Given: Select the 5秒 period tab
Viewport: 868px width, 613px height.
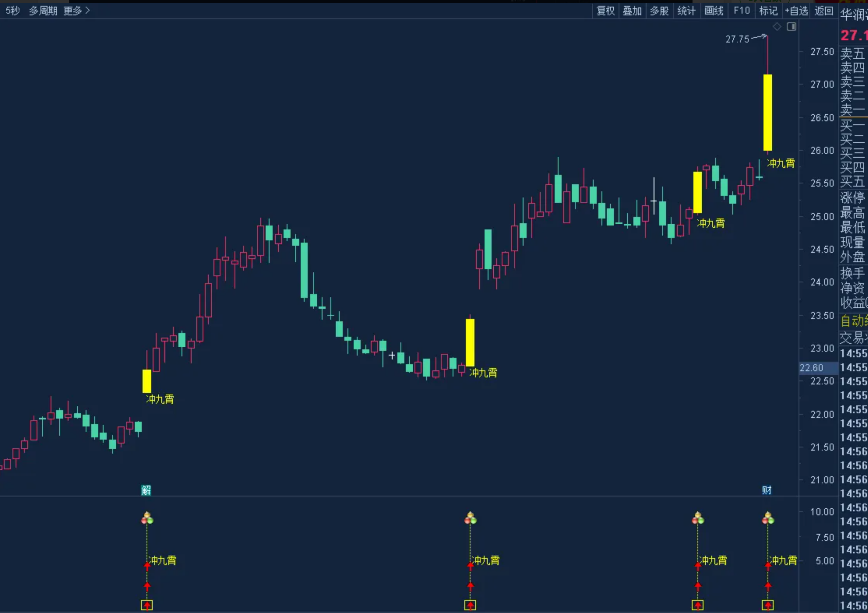Looking at the screenshot, I should (13, 11).
